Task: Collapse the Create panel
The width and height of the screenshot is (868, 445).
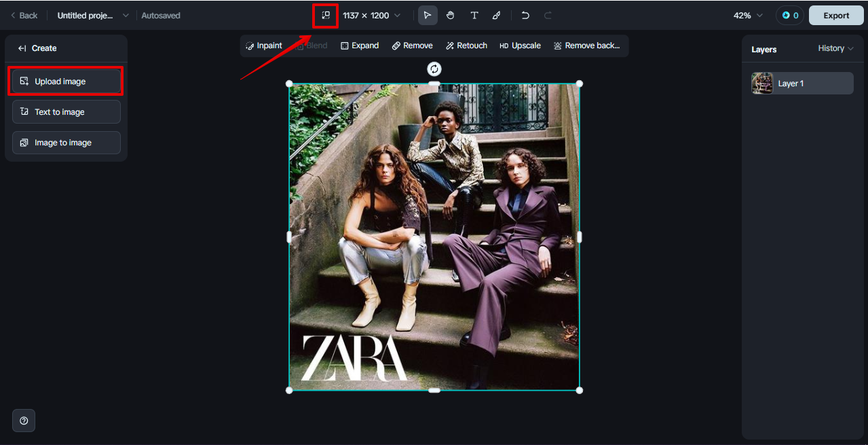Action: [22, 48]
